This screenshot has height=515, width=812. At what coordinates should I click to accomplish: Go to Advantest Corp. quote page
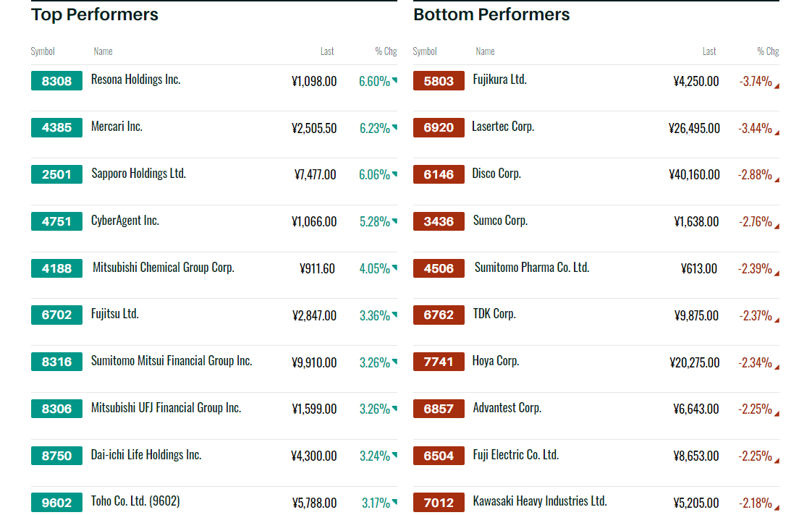[x=507, y=408]
